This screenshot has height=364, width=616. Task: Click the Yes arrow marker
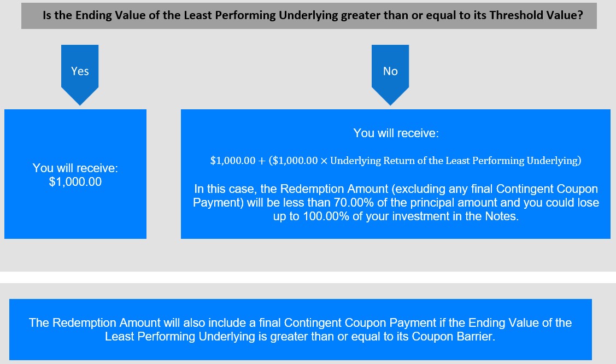(x=80, y=74)
